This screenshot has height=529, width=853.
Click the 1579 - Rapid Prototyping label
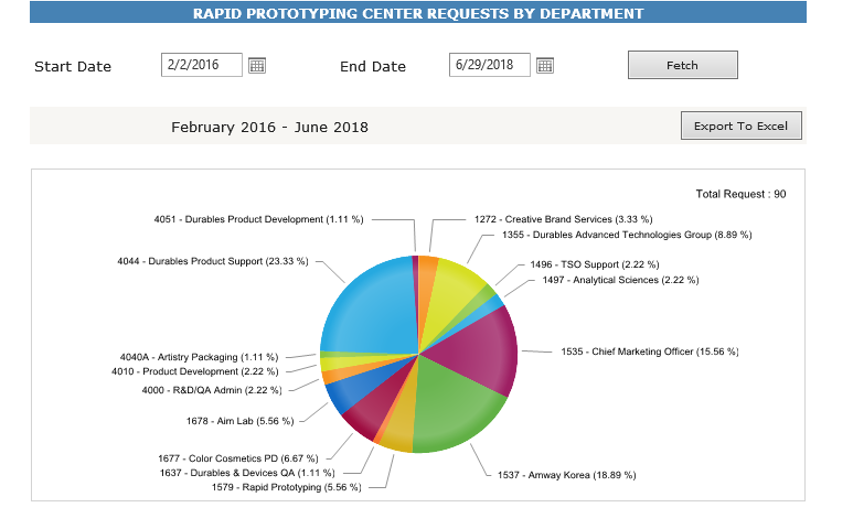286,487
